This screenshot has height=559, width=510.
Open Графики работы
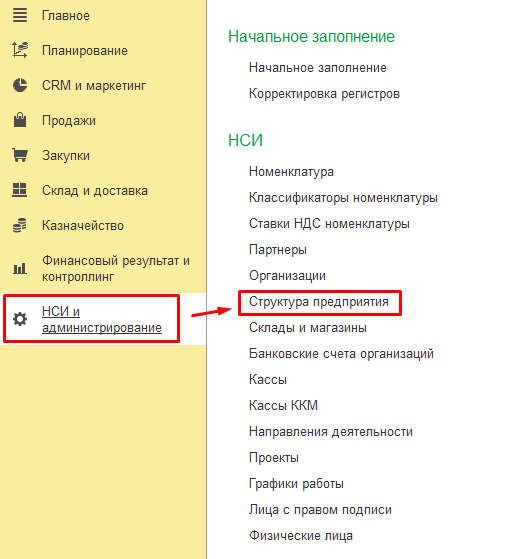297,484
